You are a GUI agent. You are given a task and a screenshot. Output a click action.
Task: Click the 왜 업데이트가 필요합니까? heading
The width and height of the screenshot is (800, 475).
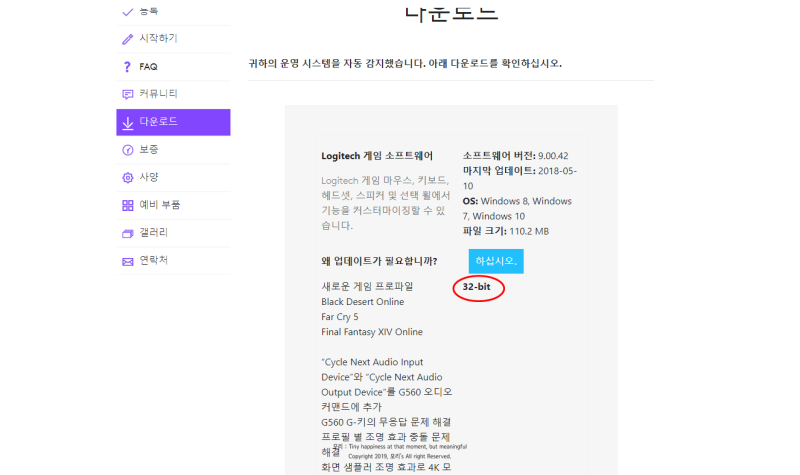pyautogui.click(x=379, y=261)
